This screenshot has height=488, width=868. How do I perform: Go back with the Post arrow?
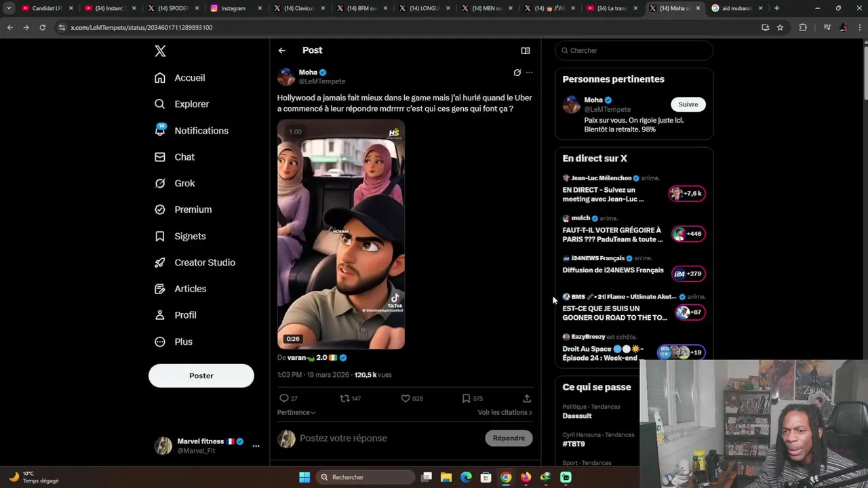pyautogui.click(x=282, y=50)
